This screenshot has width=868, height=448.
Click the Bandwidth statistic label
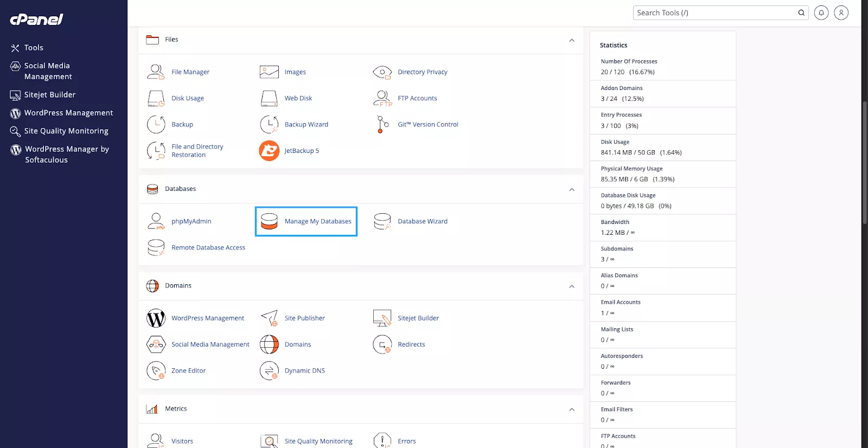pos(615,222)
